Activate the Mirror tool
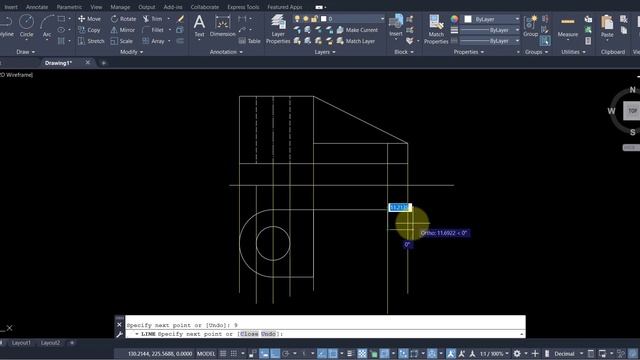 [123, 30]
